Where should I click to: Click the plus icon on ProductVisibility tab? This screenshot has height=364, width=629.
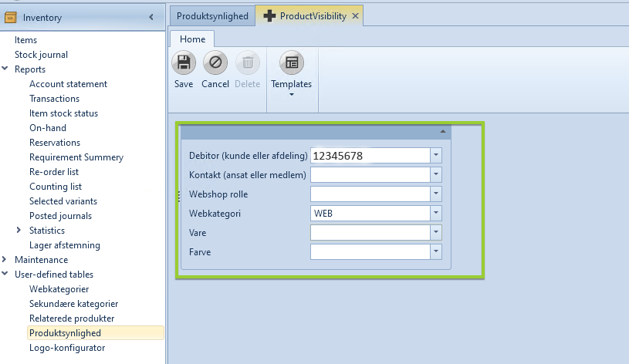pyautogui.click(x=269, y=16)
